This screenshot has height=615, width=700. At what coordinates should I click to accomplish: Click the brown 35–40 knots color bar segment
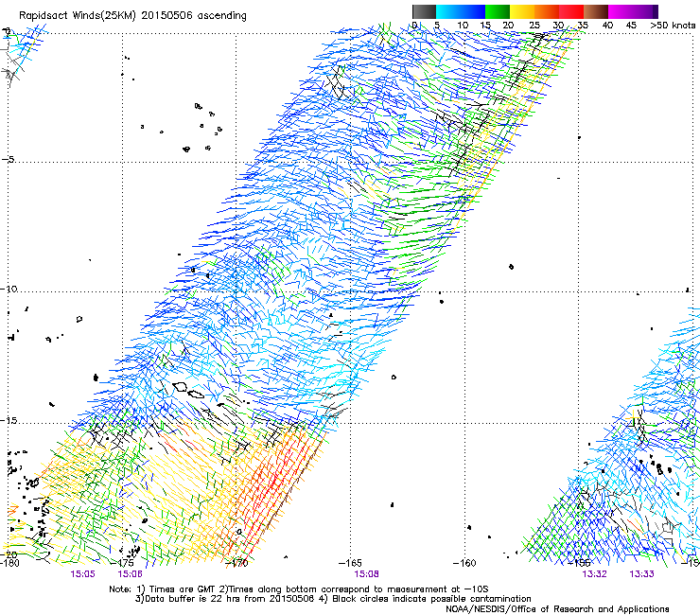click(596, 11)
